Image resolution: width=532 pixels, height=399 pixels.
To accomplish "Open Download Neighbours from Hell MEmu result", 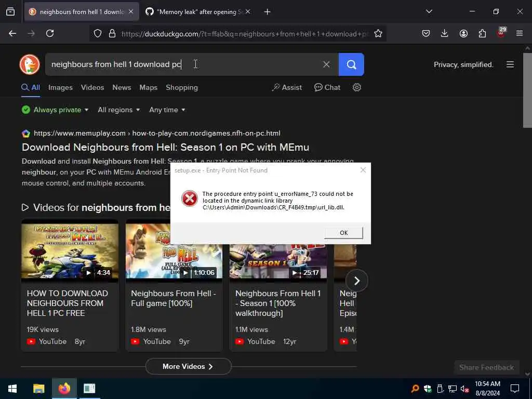I will pos(165,147).
